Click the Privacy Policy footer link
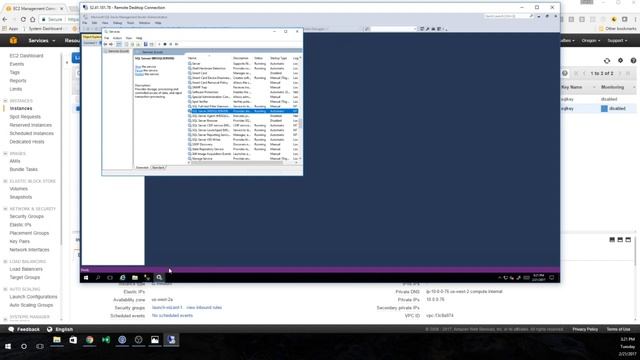The width and height of the screenshot is (640, 360). coord(585,329)
